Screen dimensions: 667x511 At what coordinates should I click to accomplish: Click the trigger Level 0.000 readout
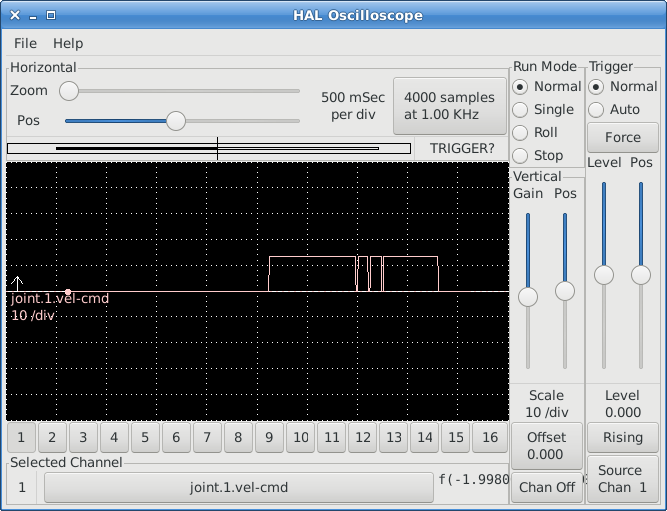(x=623, y=404)
